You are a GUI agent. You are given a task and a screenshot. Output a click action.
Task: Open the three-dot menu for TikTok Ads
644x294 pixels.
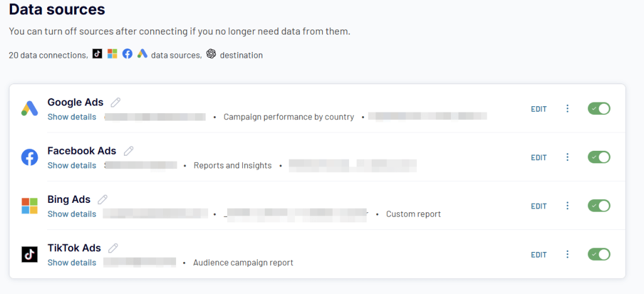click(567, 254)
